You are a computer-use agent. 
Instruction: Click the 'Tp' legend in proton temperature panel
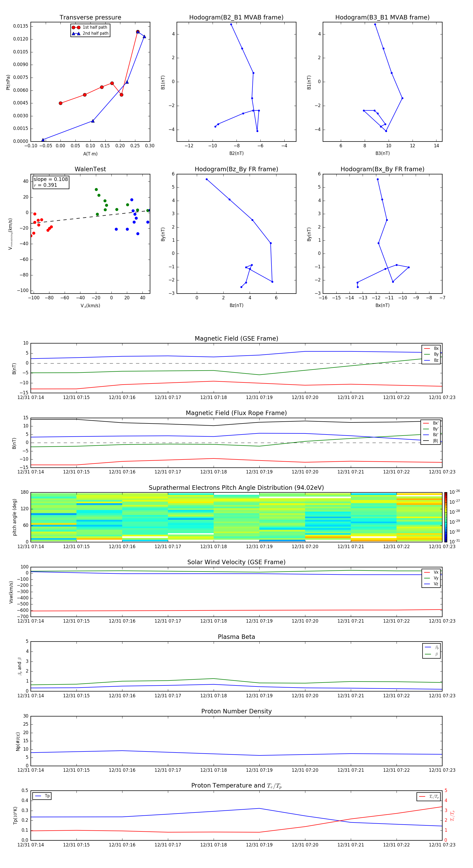[42, 796]
